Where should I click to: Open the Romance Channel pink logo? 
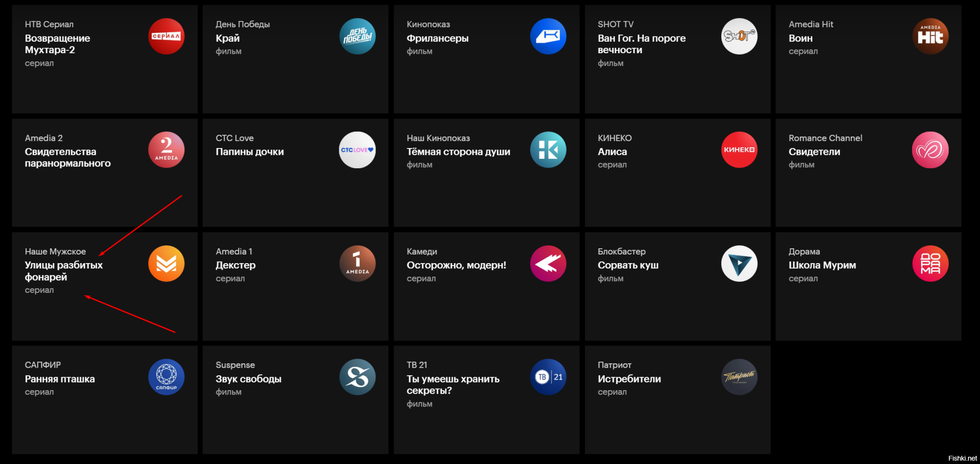tap(931, 150)
